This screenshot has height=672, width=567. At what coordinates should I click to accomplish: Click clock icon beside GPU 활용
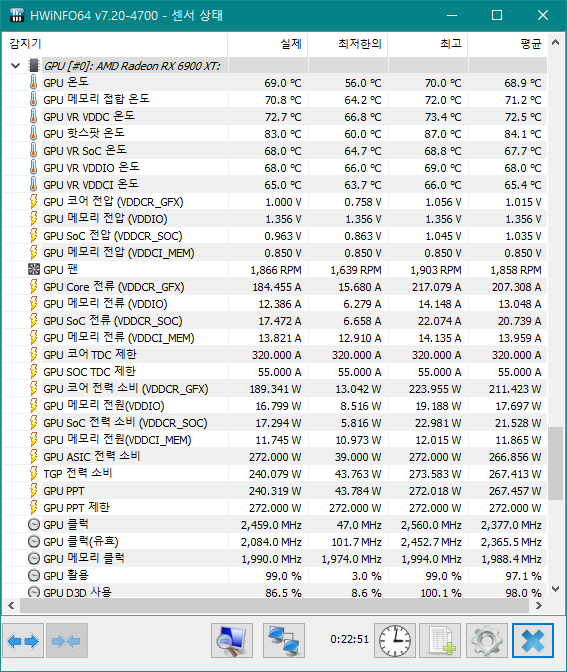(33, 576)
